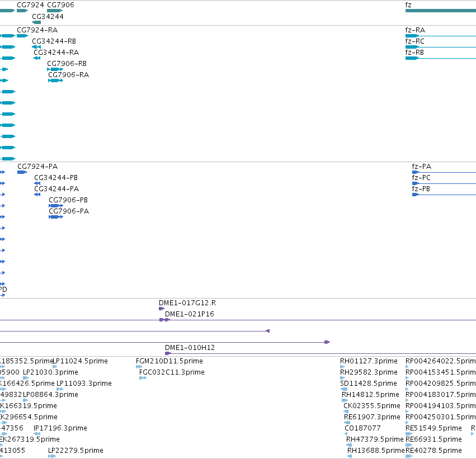Click the EK267319.5prime EST label
This screenshot has height=459, width=476.
30,439
